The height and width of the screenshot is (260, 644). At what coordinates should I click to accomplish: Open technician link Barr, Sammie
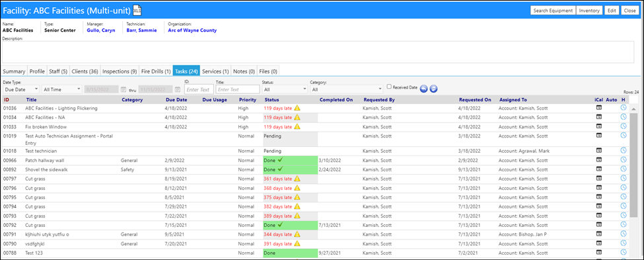tap(141, 30)
